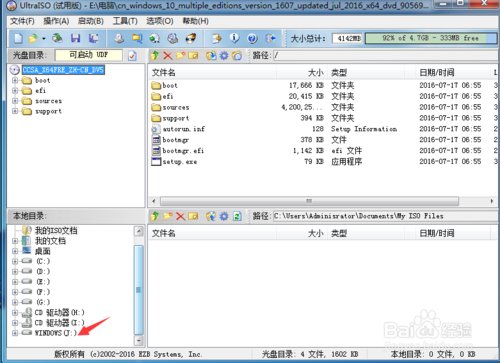Click the Help question mark icon
Viewport: 500px width, 363px height.
[x=252, y=38]
